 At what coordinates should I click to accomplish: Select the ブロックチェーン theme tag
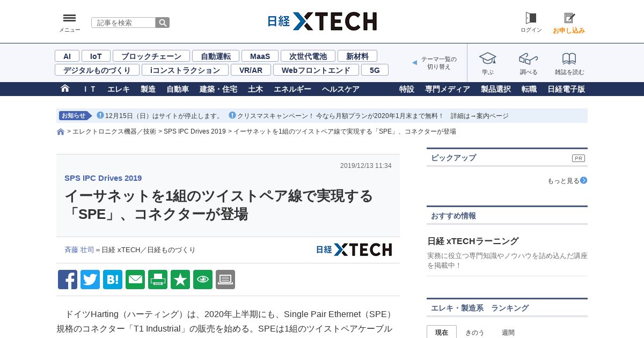(x=151, y=56)
